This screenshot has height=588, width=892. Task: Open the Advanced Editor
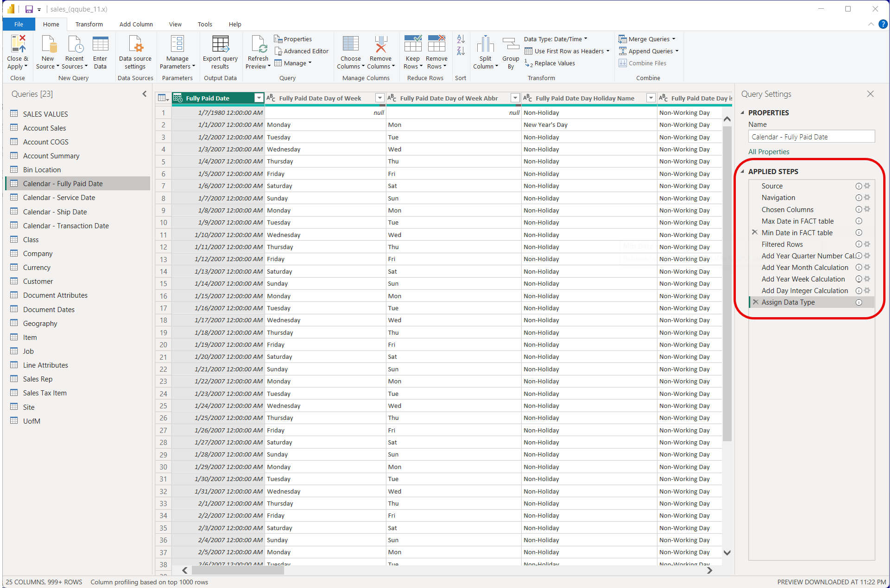click(x=301, y=51)
